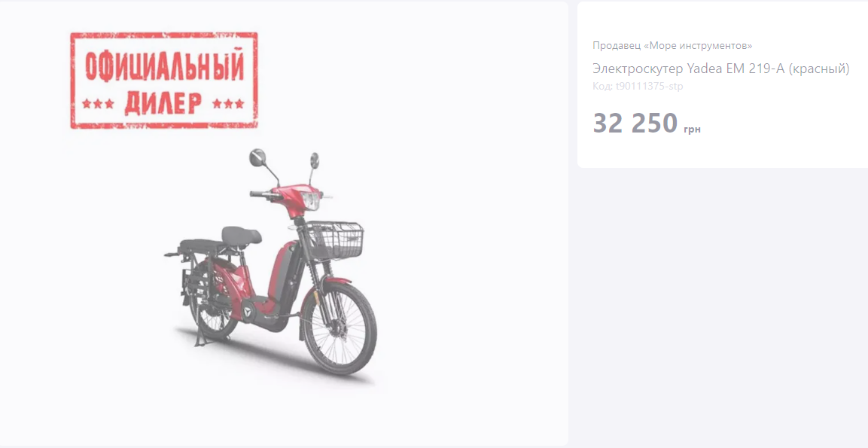Image resolution: width=868 pixels, height=448 pixels.
Task: Click the scooter's right rearview mirror
Action: tap(314, 160)
